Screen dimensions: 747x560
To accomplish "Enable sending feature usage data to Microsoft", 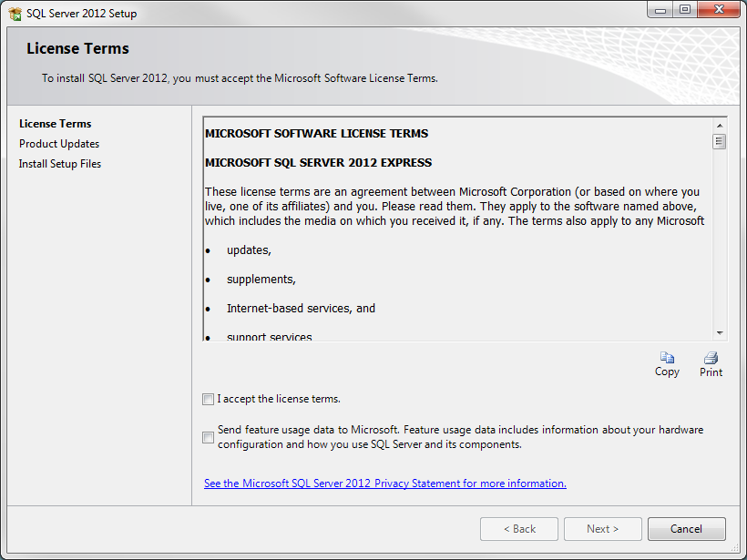I will [209, 437].
